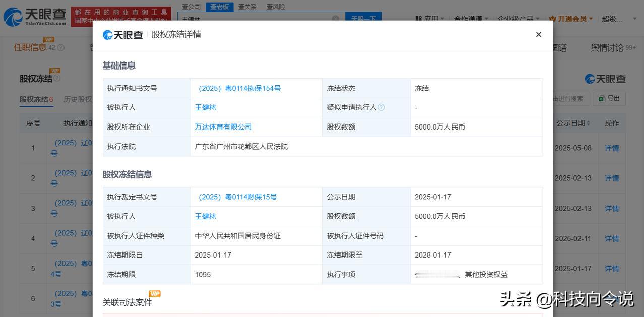Image resolution: width=644 pixels, height=317 pixels.
Task: Expand the 应用 dropdown menu
Action: [x=430, y=19]
